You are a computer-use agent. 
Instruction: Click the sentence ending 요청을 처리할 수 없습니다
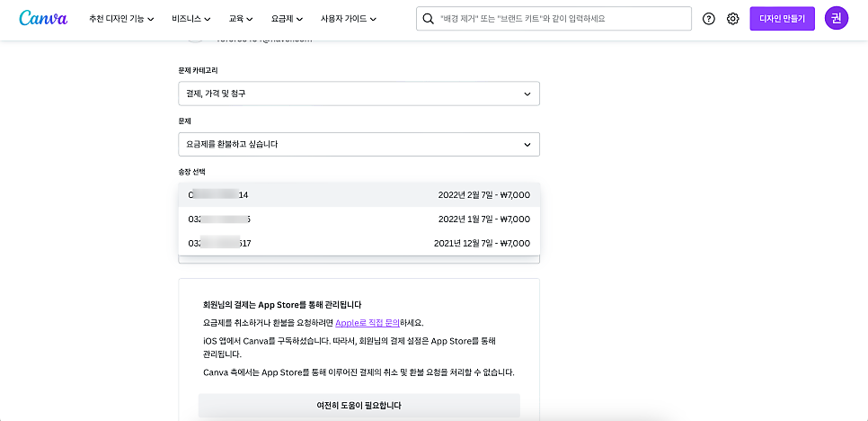tap(359, 372)
